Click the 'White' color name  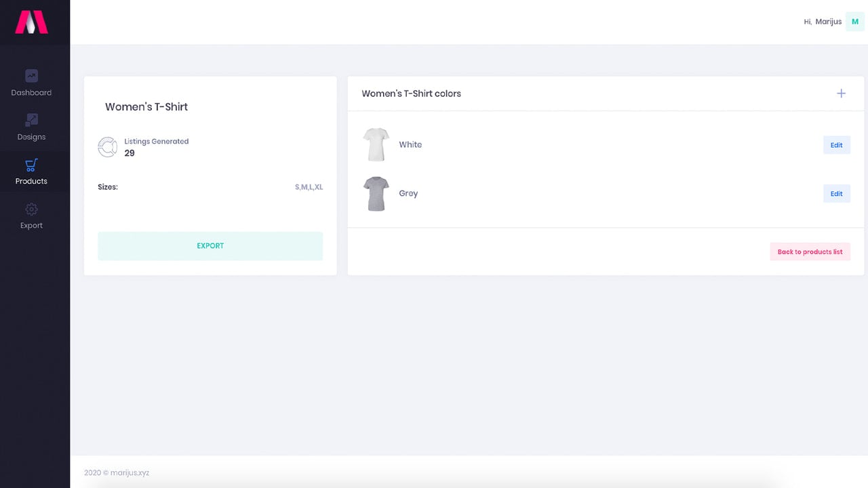pos(410,144)
